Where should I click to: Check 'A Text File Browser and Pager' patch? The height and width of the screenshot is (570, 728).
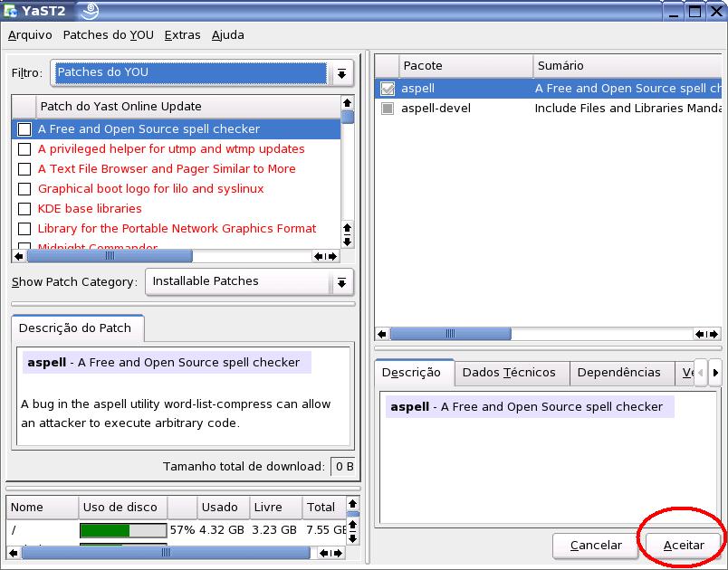pyautogui.click(x=24, y=169)
